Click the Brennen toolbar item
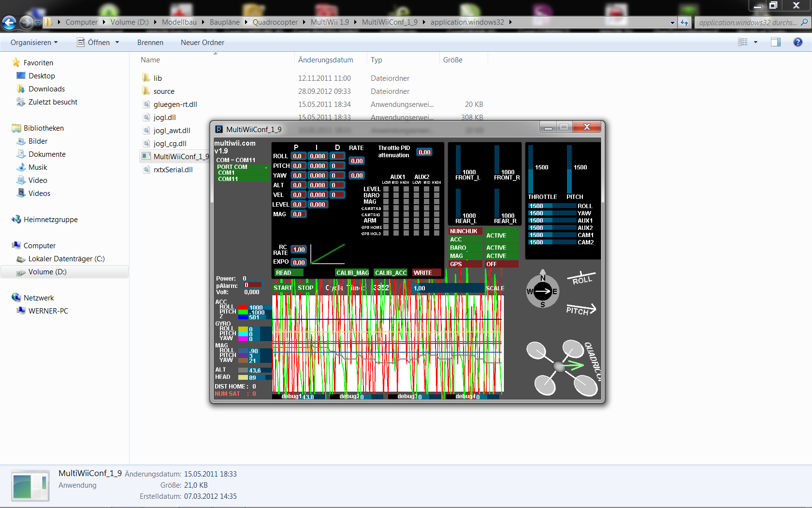This screenshot has height=508, width=812. coord(150,43)
